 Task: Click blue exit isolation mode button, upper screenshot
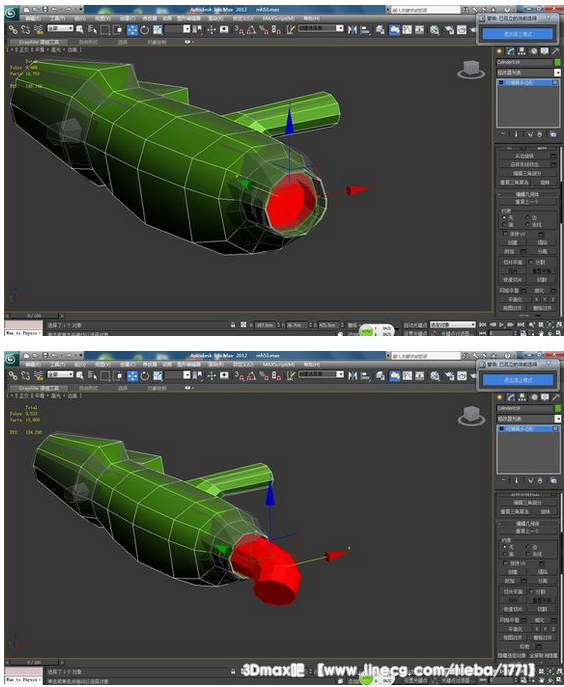point(518,34)
